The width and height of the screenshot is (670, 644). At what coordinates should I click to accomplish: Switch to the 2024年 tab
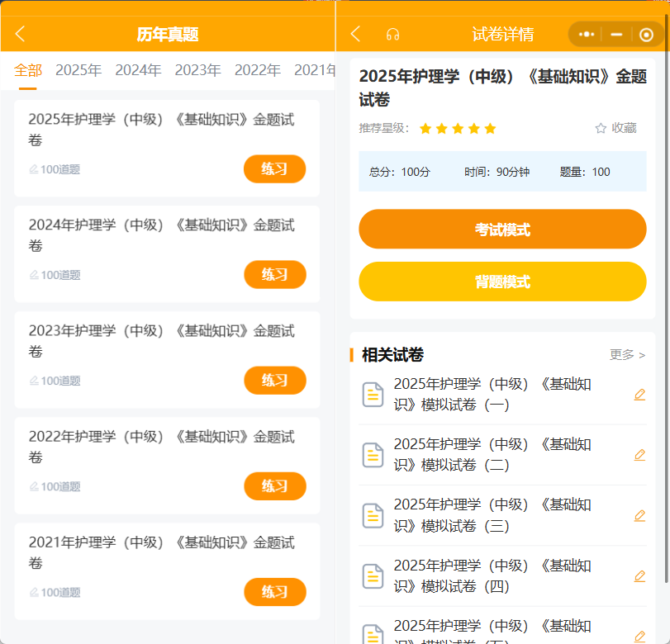coord(138,70)
